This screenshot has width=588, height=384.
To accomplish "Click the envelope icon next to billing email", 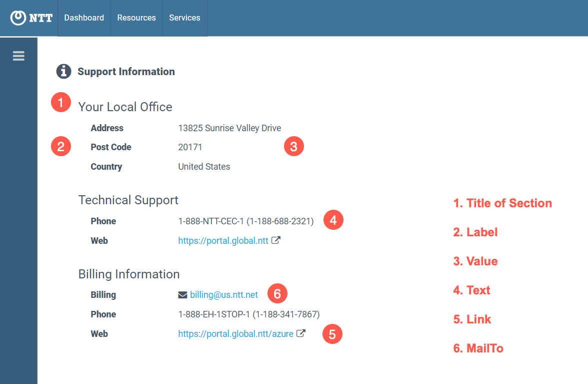I will point(182,295).
